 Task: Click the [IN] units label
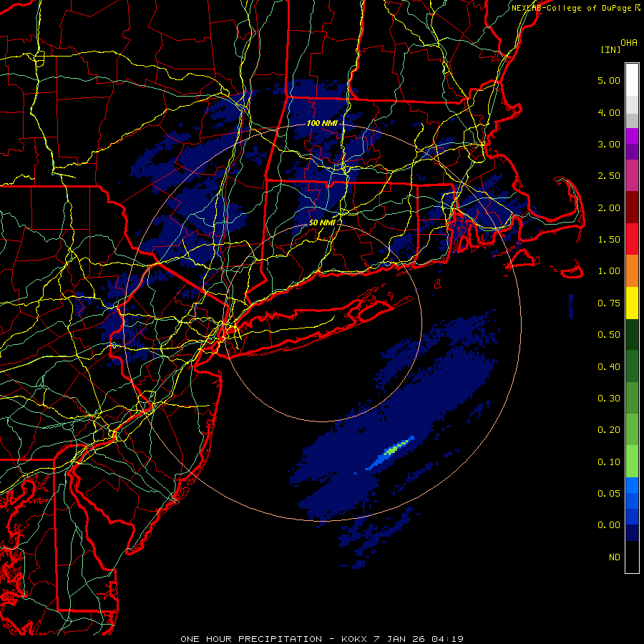pyautogui.click(x=610, y=50)
